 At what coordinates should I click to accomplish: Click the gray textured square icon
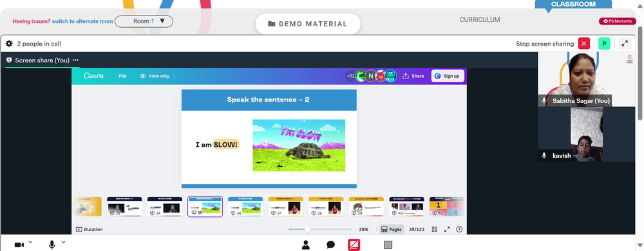(x=388, y=245)
